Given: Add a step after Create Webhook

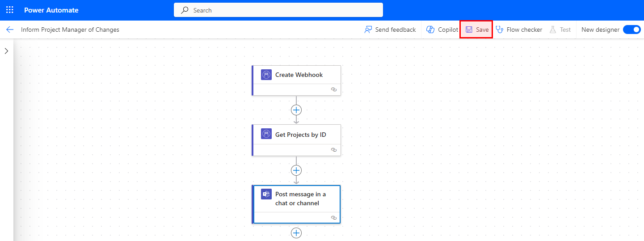Looking at the screenshot, I should (x=296, y=110).
